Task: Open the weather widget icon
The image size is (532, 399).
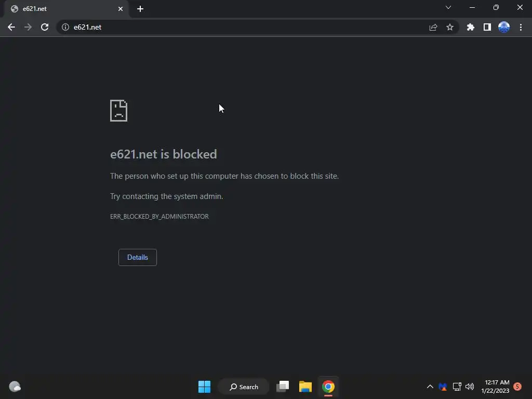Action: 15,387
